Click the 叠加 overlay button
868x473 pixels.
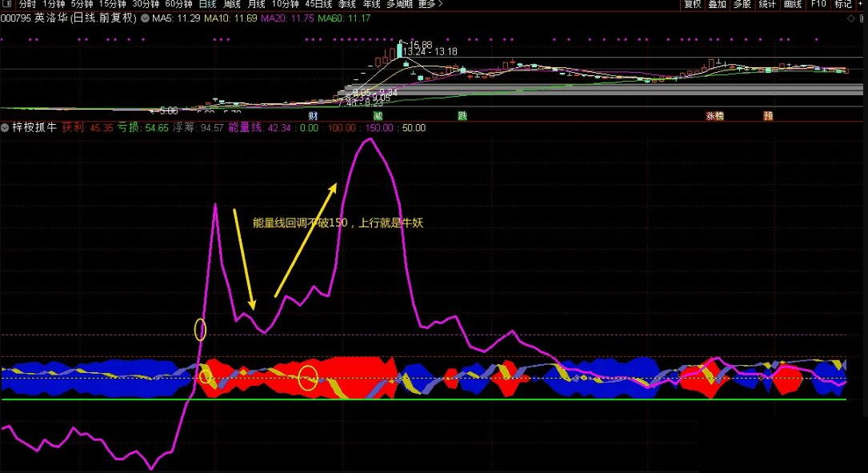(717, 5)
